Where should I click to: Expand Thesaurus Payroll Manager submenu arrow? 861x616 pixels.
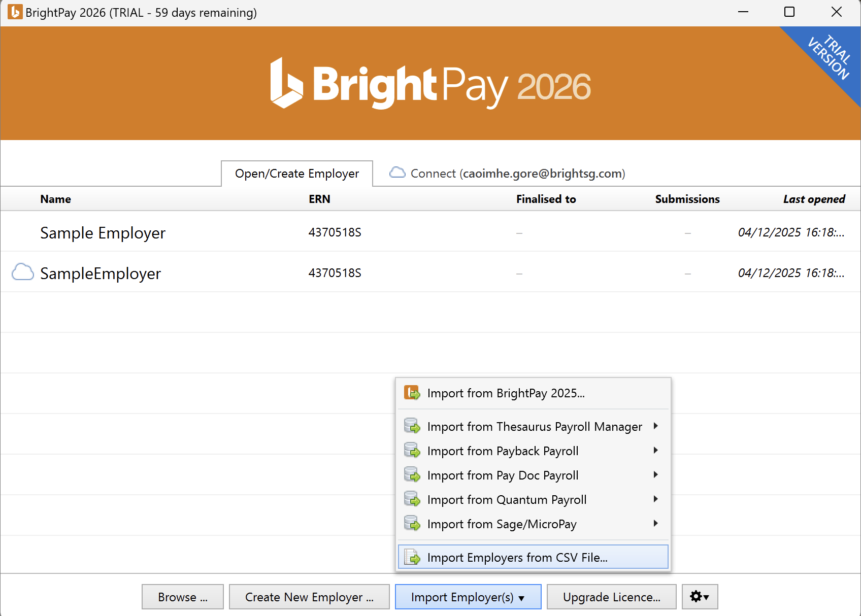[x=655, y=426]
